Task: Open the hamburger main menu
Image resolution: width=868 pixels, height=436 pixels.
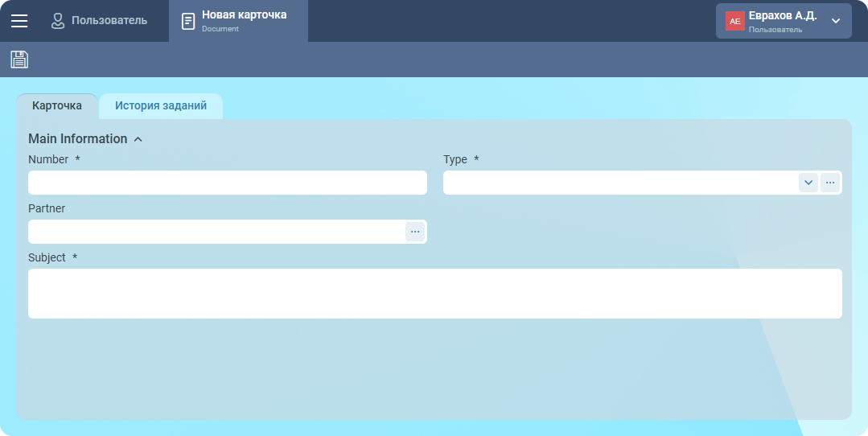Action: tap(19, 21)
